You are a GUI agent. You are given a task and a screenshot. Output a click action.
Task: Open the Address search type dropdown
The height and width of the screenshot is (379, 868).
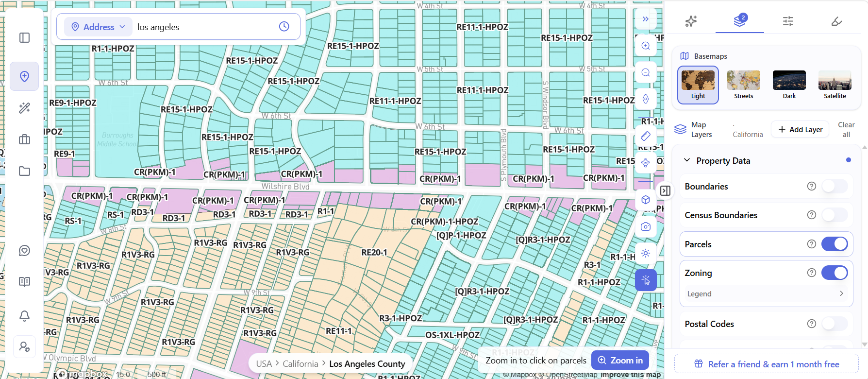point(98,27)
